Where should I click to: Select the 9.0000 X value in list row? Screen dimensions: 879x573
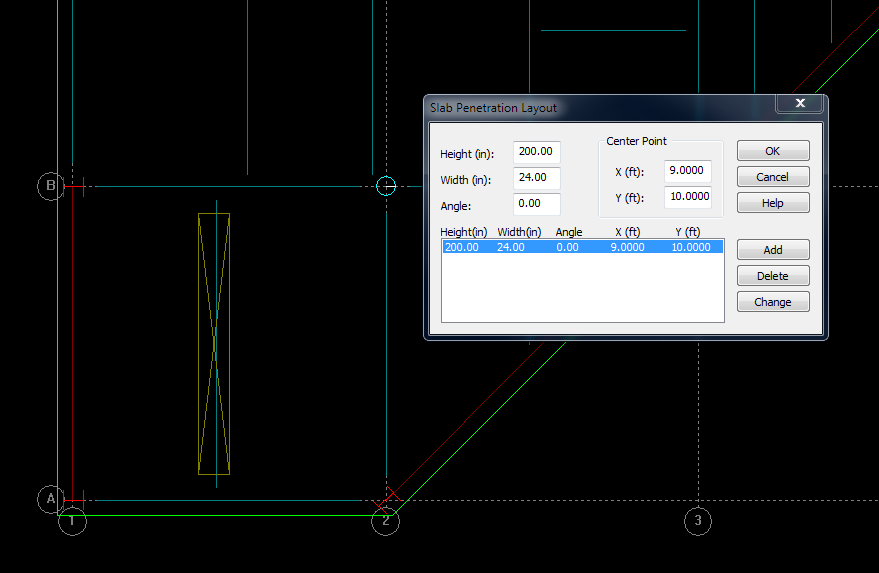pos(627,247)
